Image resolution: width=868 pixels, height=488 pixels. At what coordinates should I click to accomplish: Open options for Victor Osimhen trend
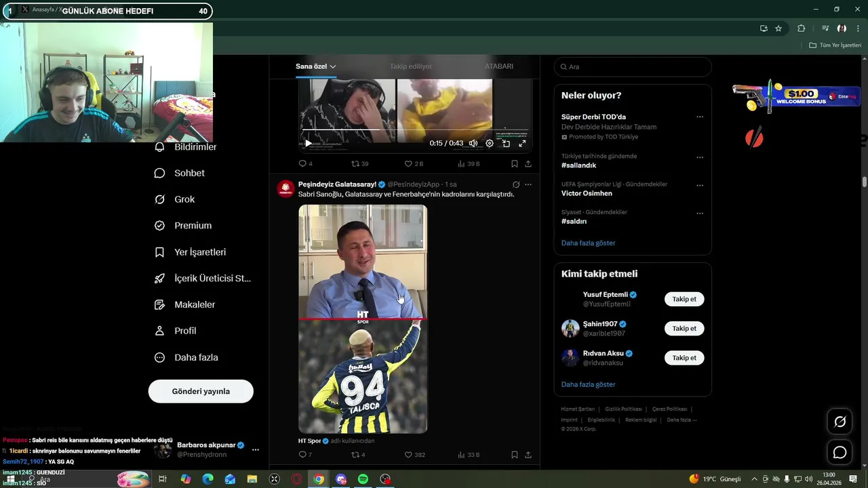(x=700, y=185)
